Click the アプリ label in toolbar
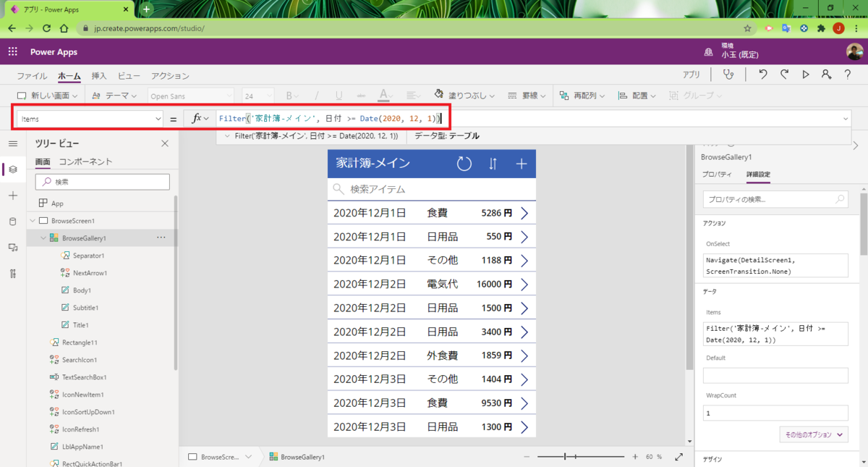Image resolution: width=868 pixels, height=467 pixels. (x=692, y=75)
